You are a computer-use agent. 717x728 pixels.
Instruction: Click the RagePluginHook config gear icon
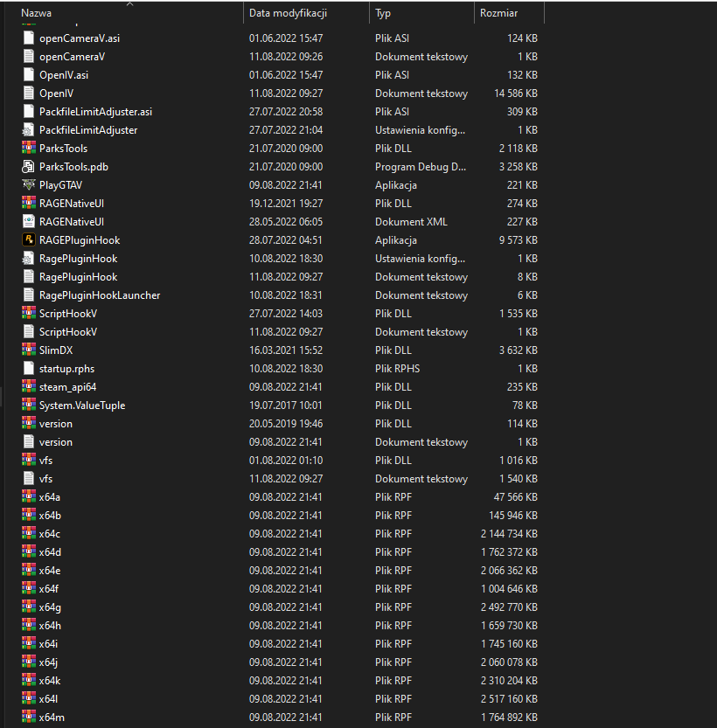click(29, 258)
